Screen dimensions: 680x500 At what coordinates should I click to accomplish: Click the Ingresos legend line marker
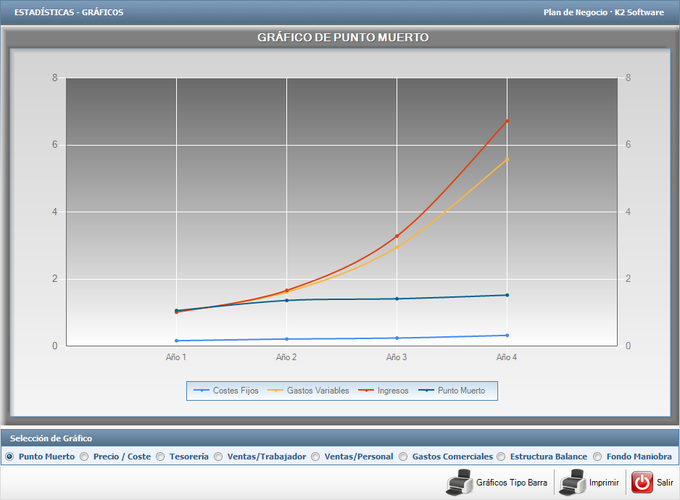tap(366, 390)
